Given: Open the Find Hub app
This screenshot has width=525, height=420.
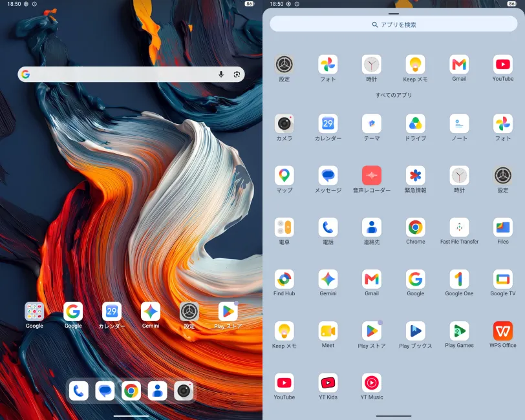Looking at the screenshot, I should (x=284, y=279).
